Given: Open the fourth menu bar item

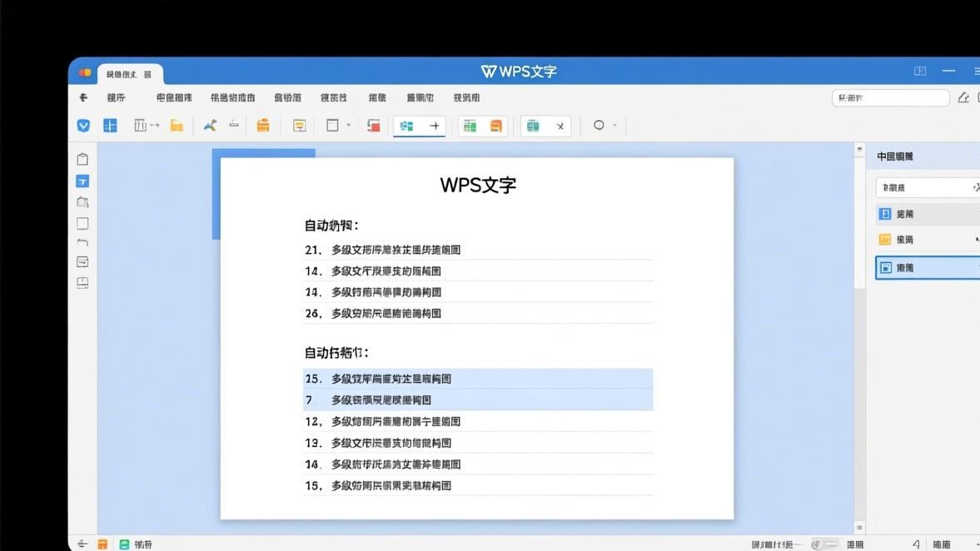Looking at the screenshot, I should [x=287, y=97].
